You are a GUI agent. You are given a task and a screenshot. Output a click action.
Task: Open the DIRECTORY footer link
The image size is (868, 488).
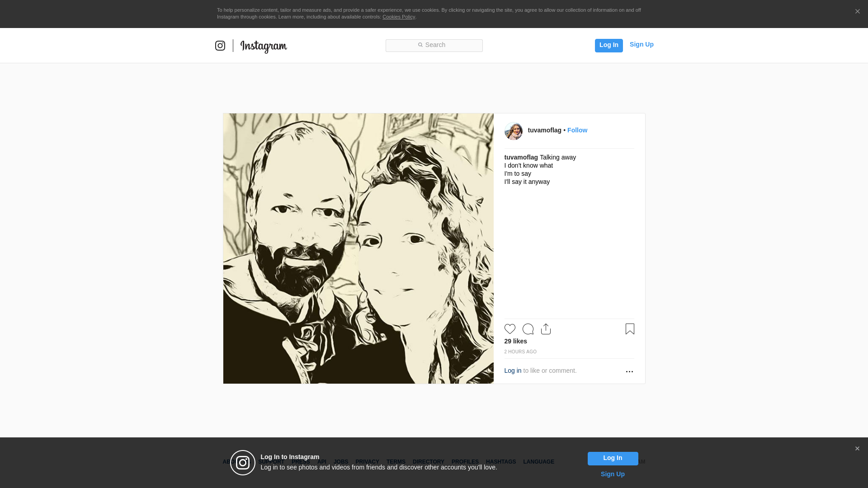(429, 462)
